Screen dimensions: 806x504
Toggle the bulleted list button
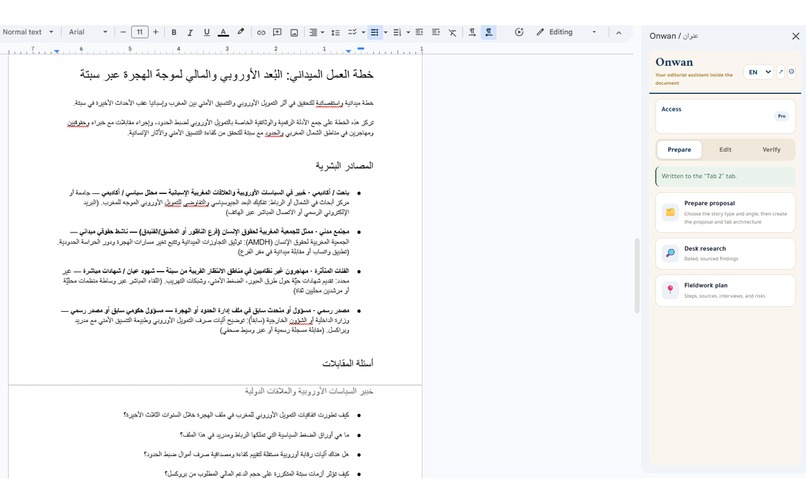click(374, 32)
